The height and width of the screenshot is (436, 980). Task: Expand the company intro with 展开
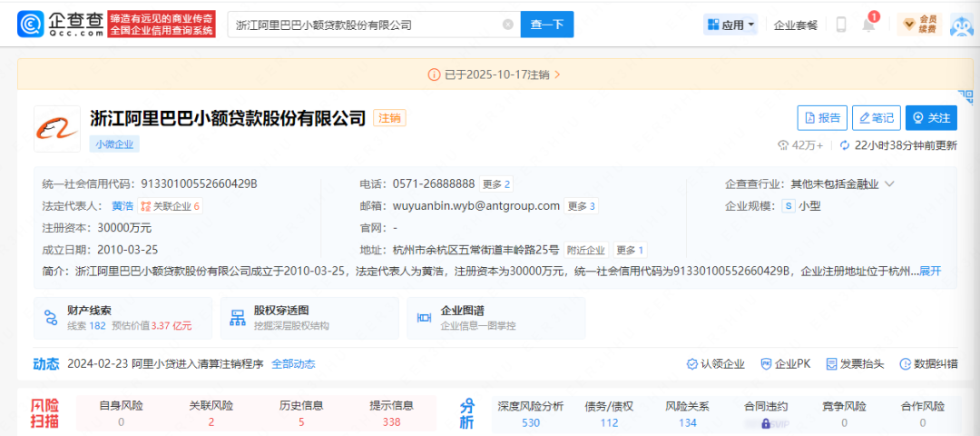930,271
